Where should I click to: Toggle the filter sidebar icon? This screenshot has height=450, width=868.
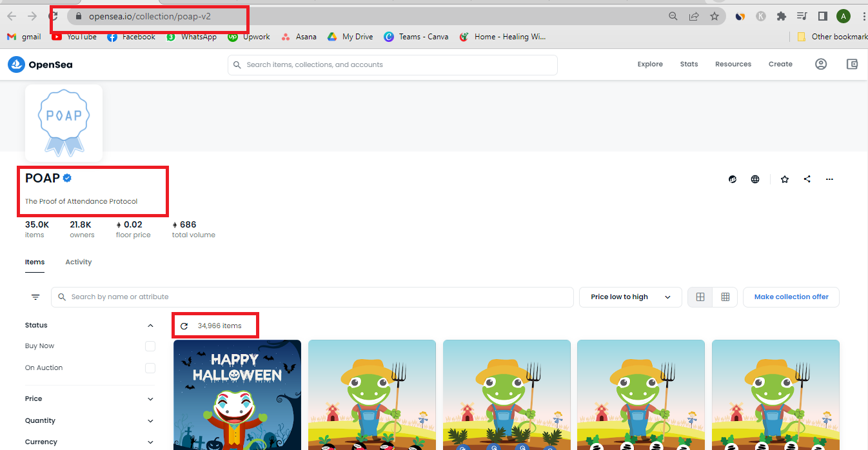pos(35,297)
